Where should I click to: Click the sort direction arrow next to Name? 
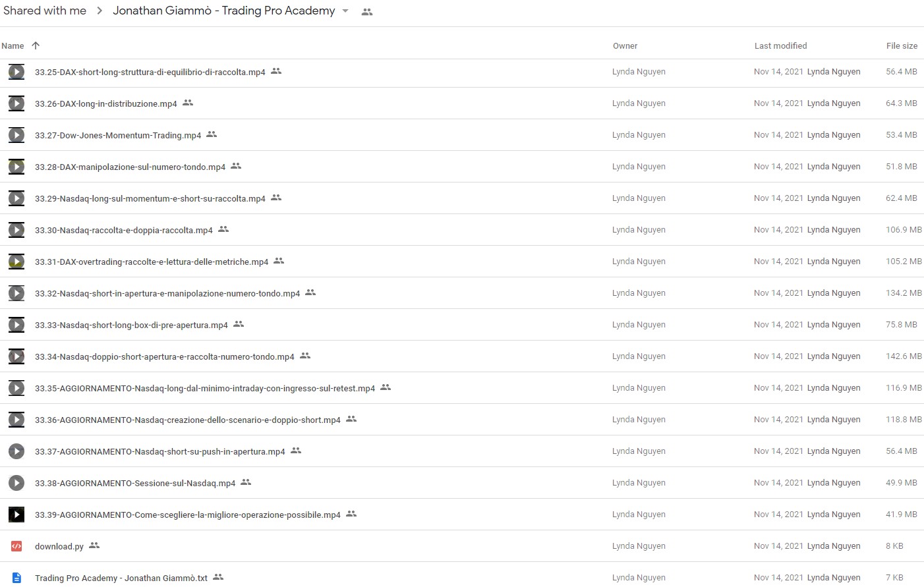[x=36, y=45]
